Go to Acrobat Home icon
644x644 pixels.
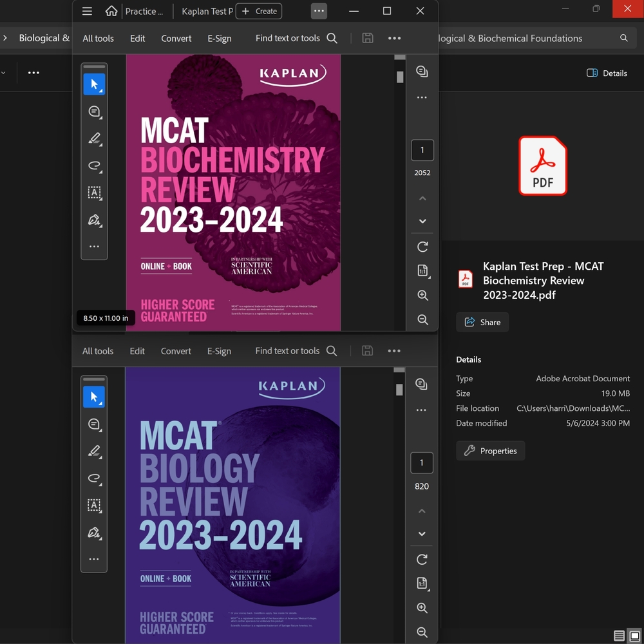pyautogui.click(x=111, y=11)
